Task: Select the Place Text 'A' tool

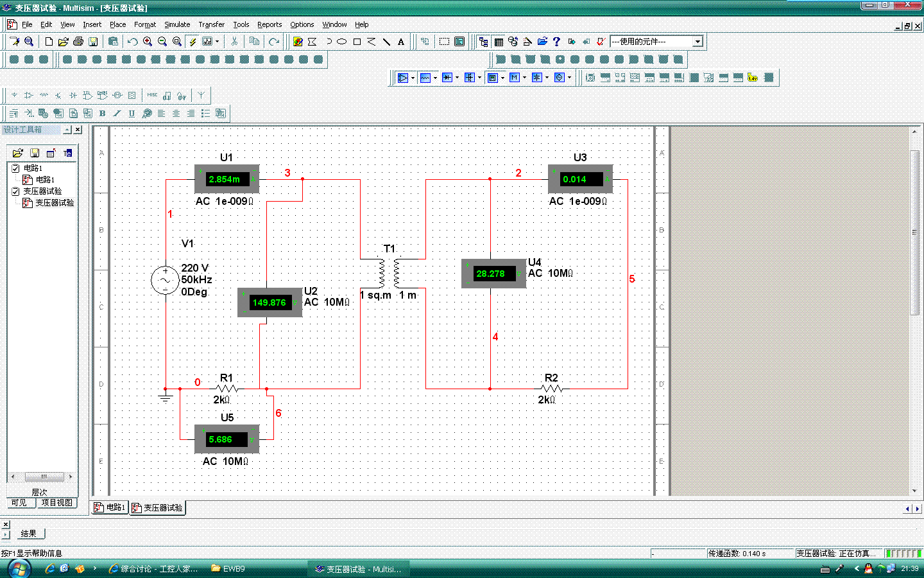Action: (x=401, y=42)
